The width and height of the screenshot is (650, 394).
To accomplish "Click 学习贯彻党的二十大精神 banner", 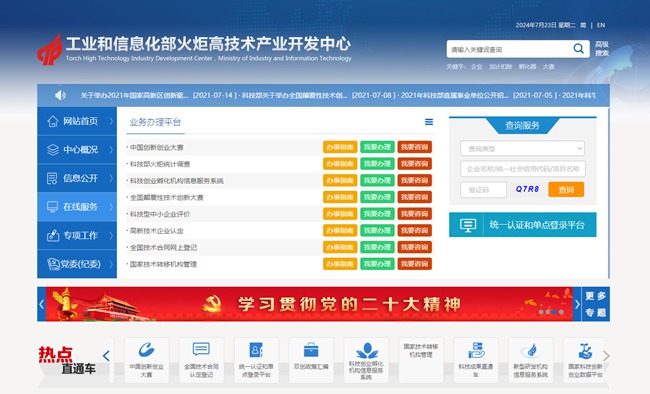I will 309,304.
